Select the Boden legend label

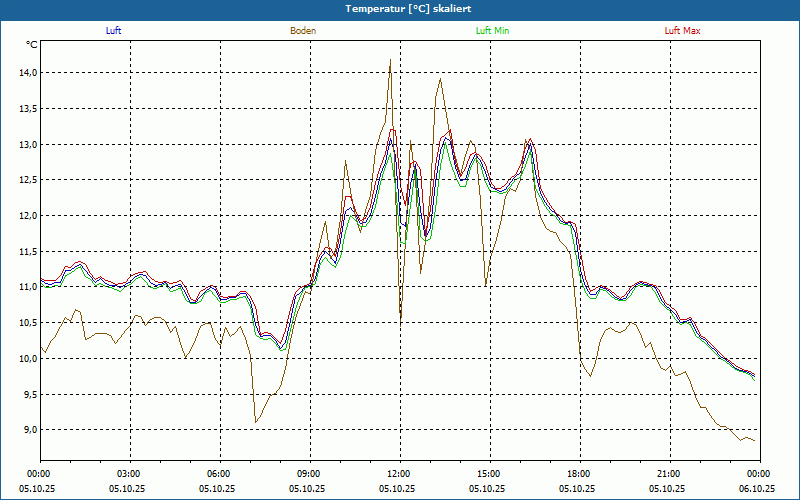pyautogui.click(x=303, y=31)
